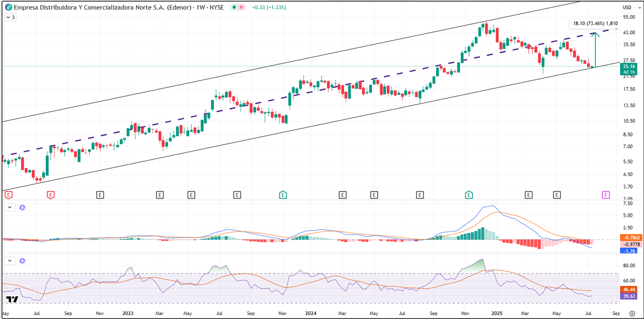This screenshot has width=644, height=319.
Task: Click the 10.50 price axis label
Action: 628,121
